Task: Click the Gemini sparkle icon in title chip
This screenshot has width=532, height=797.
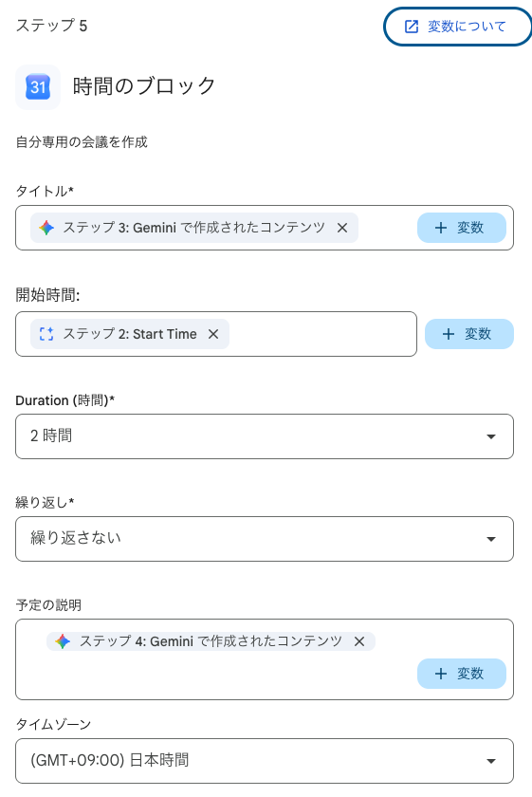Action: (46, 228)
